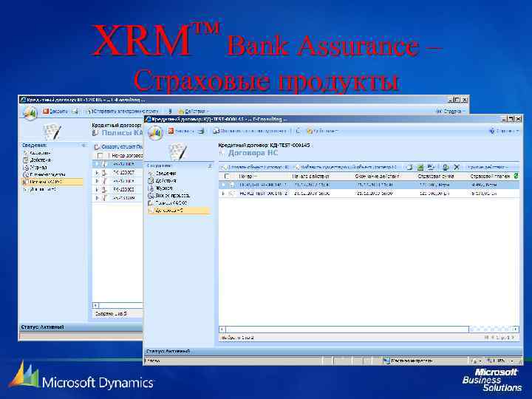The image size is (532, 399).
Task: Click the attach icon in front window toolbar
Action: click(298, 131)
